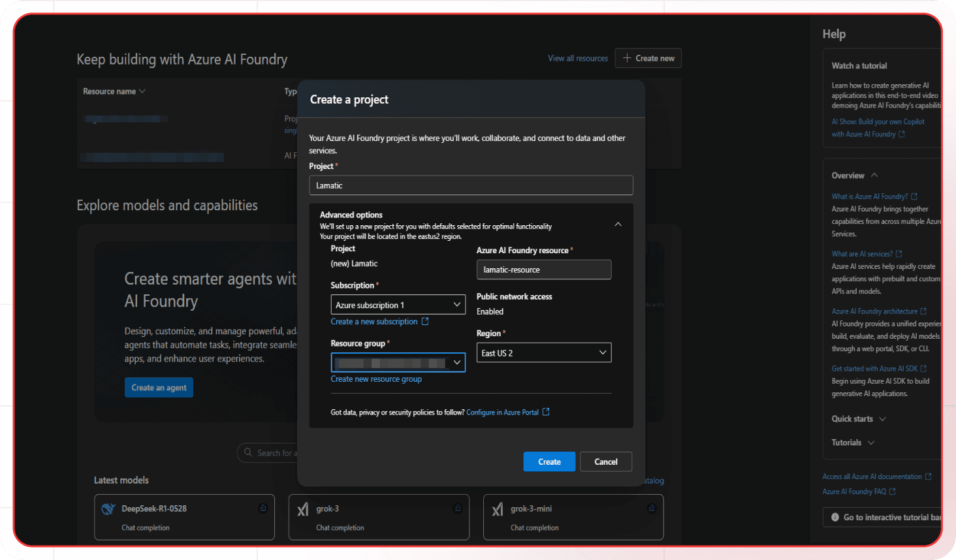Click the Create an agent button
Screen dimensions: 956x560
tap(159, 387)
